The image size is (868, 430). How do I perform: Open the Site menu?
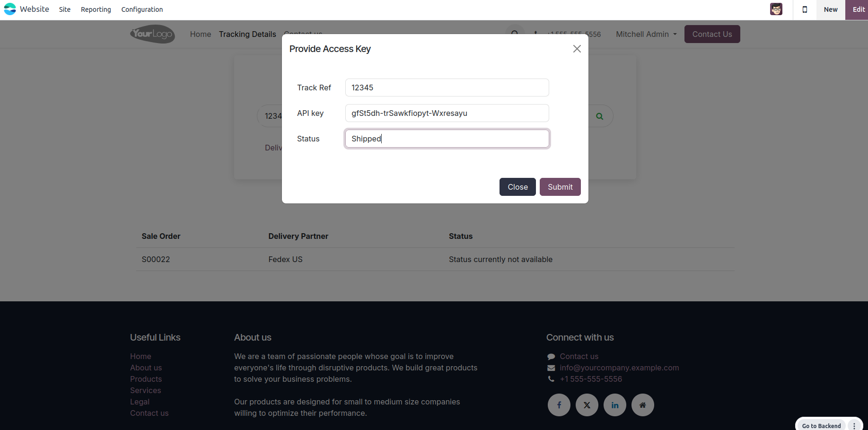65,9
